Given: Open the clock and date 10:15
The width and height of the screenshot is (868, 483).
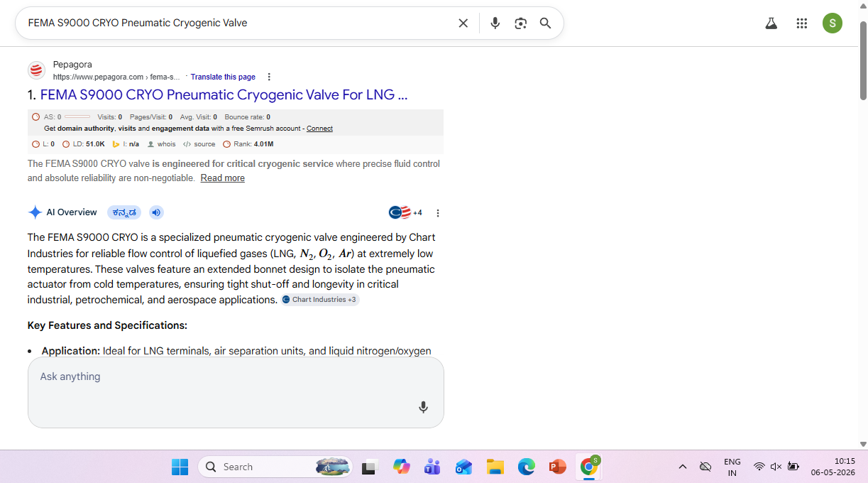Looking at the screenshot, I should [835, 467].
